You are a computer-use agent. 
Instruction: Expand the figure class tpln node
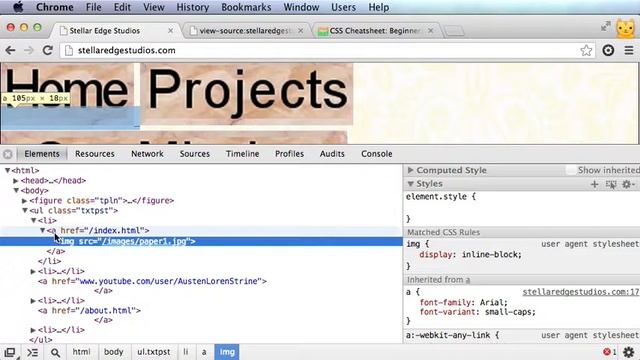click(24, 200)
